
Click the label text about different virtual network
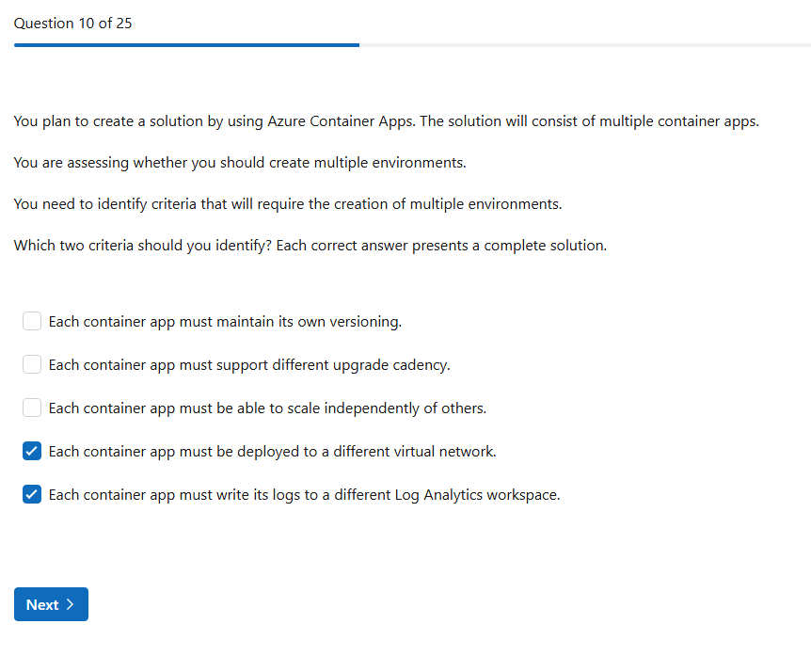click(272, 452)
